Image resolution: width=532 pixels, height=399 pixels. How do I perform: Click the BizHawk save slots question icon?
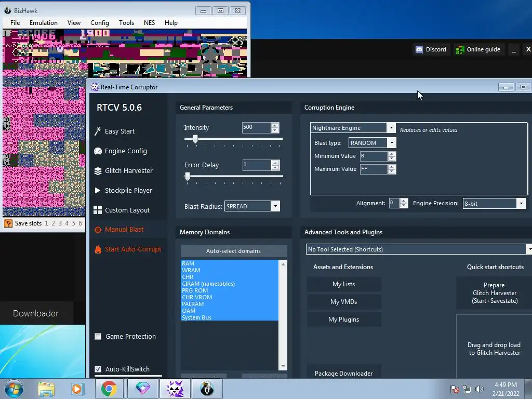[x=8, y=223]
